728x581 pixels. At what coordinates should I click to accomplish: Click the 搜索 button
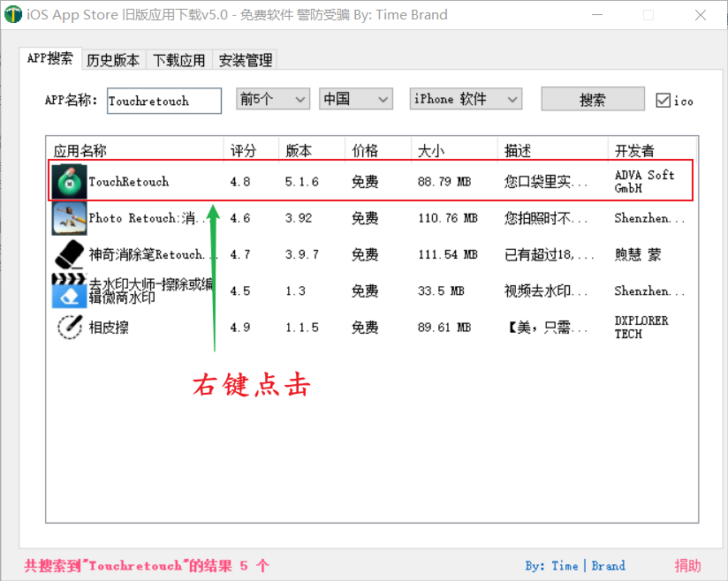[593, 99]
